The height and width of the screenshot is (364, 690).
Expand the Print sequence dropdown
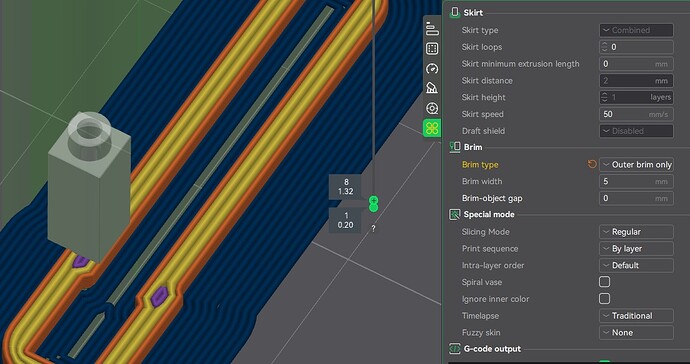click(636, 249)
